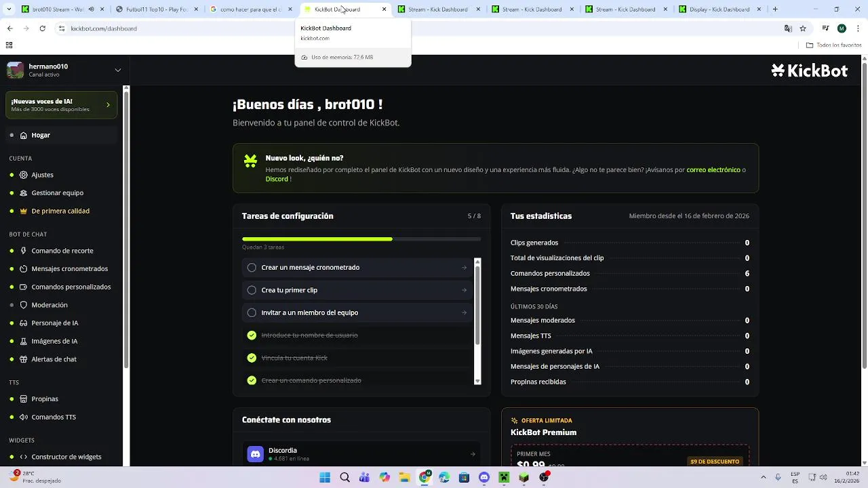Open Comandos TTS speaker icon

tap(24, 417)
